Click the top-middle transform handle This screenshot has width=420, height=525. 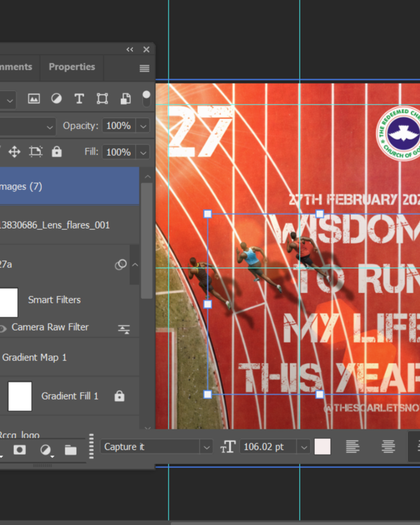320,214
